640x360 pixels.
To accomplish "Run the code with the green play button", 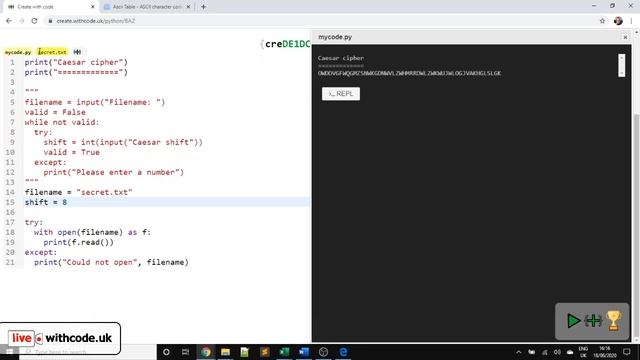I will point(573,320).
